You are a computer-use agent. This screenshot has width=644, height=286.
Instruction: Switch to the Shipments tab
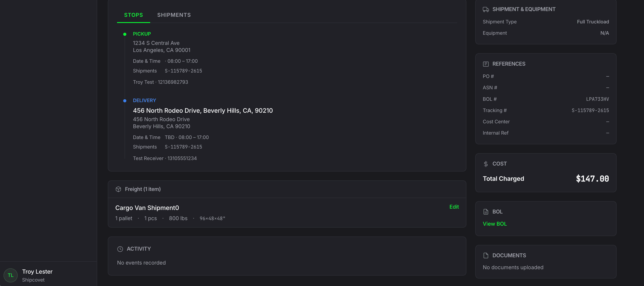pyautogui.click(x=174, y=15)
